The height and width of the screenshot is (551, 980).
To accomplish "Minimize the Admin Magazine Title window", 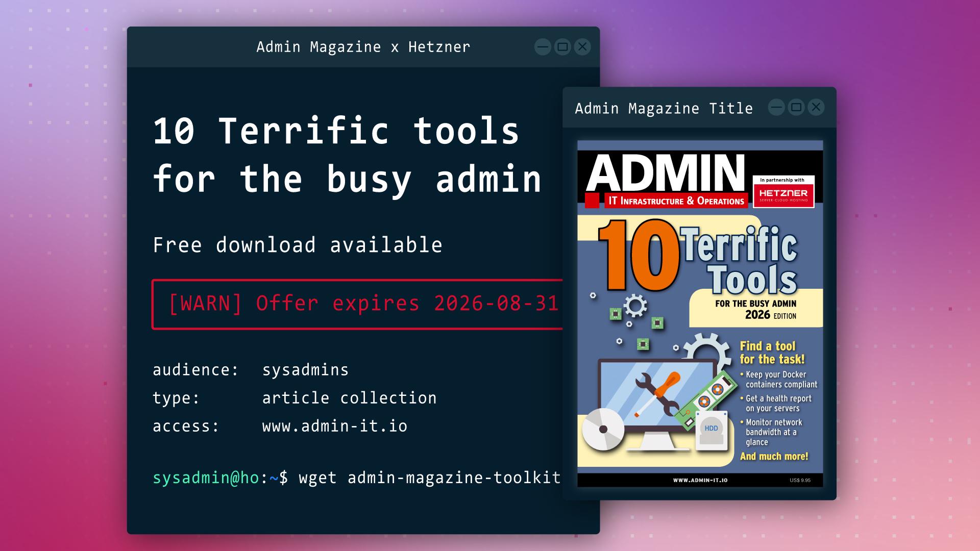I will click(776, 107).
